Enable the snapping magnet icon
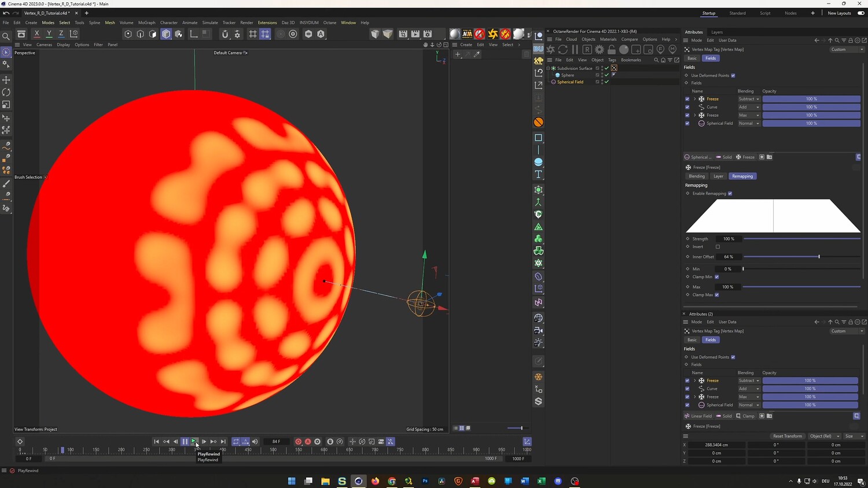 [x=225, y=34]
